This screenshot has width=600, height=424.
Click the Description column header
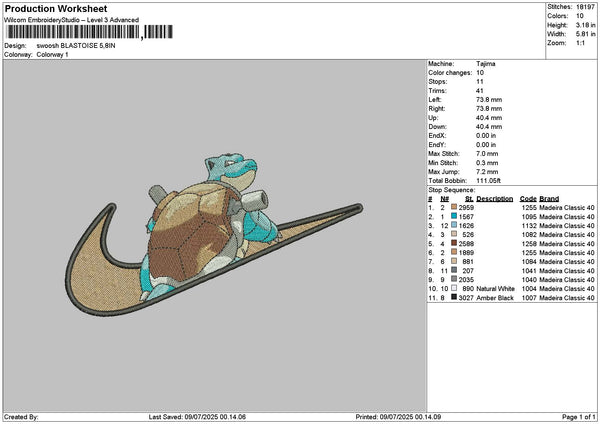pyautogui.click(x=494, y=197)
